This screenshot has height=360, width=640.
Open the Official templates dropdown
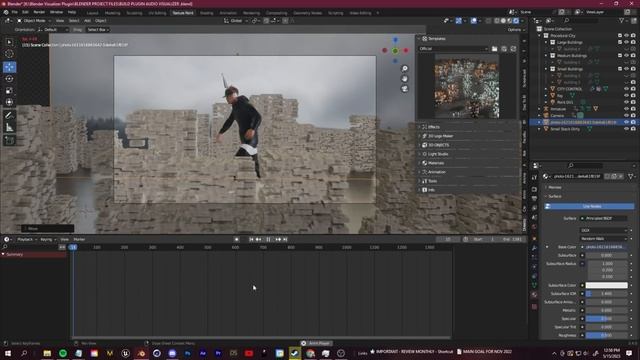point(453,49)
